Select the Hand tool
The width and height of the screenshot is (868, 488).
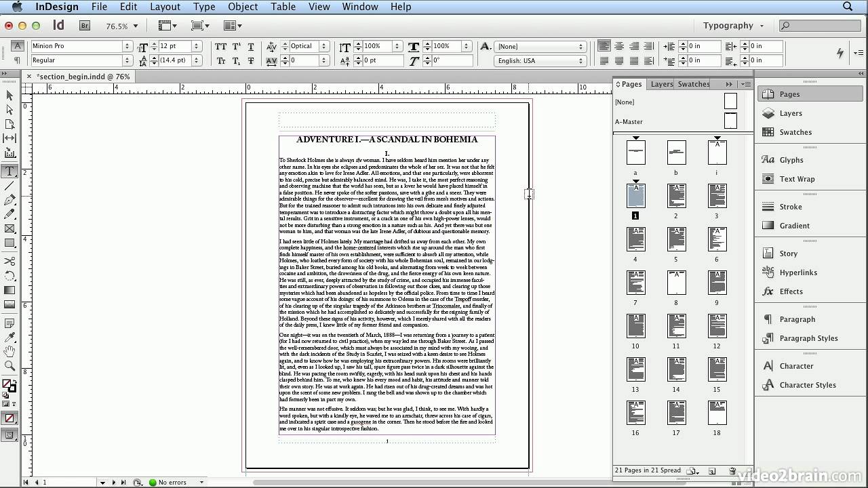9,352
